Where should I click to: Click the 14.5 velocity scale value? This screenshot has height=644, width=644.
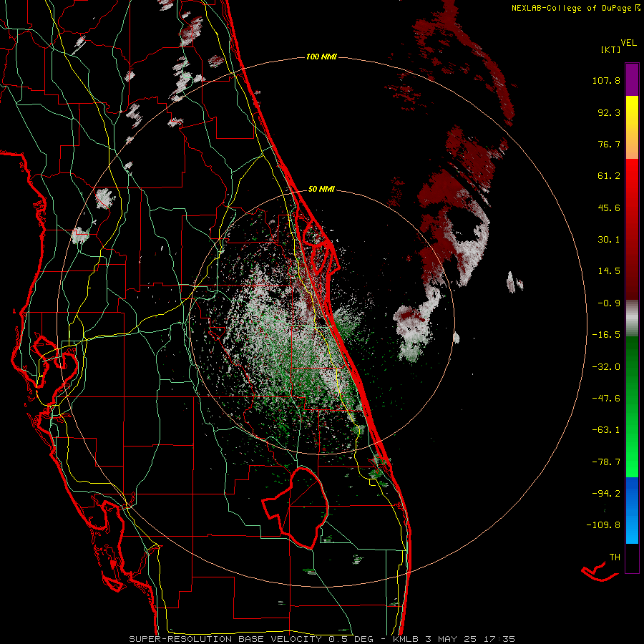click(609, 271)
